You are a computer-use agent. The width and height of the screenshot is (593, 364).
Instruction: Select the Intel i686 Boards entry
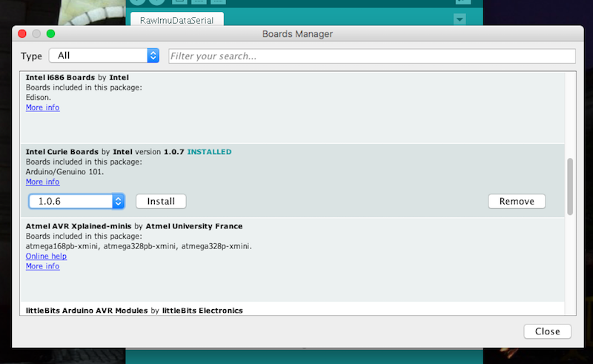coord(292,107)
